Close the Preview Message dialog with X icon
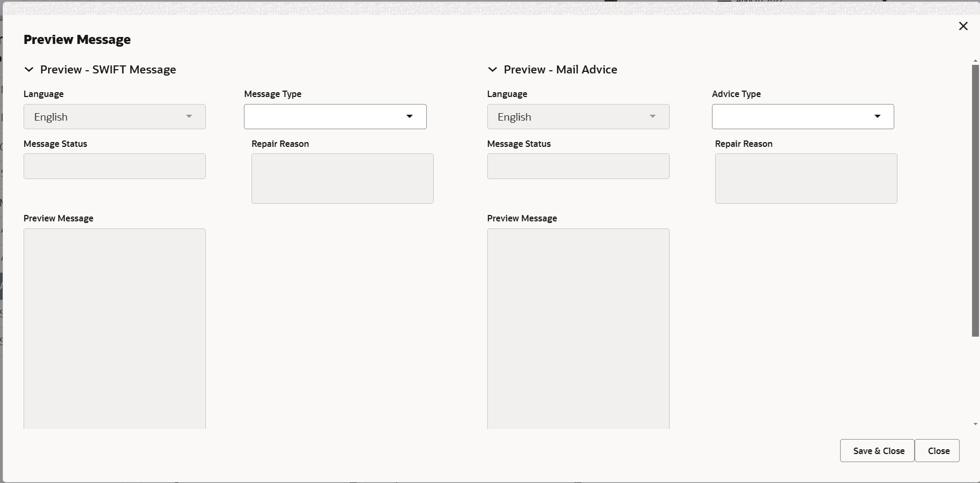This screenshot has width=980, height=483. [x=963, y=26]
